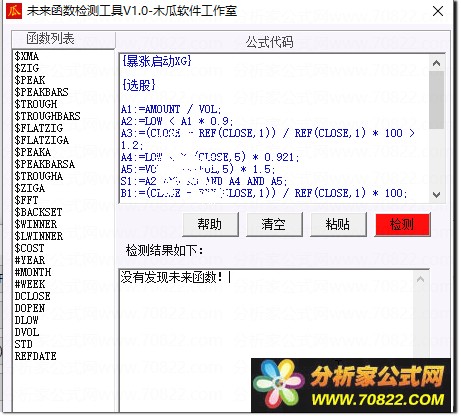Click the {暴涨启动XG} comment line
This screenshot has width=461, height=416.
(157, 61)
